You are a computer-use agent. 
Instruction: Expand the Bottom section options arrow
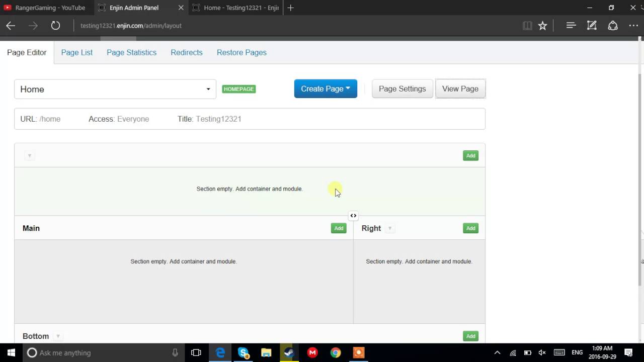pos(58,336)
